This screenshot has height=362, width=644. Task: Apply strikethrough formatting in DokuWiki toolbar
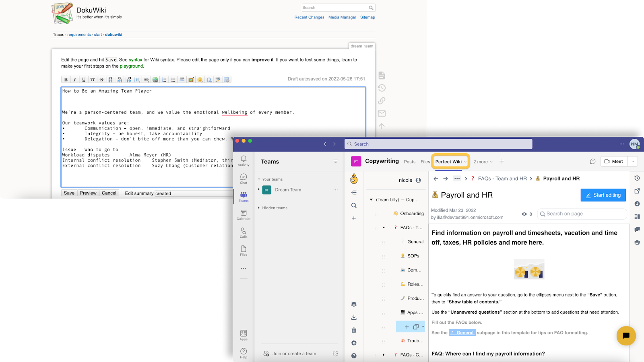coord(101,80)
